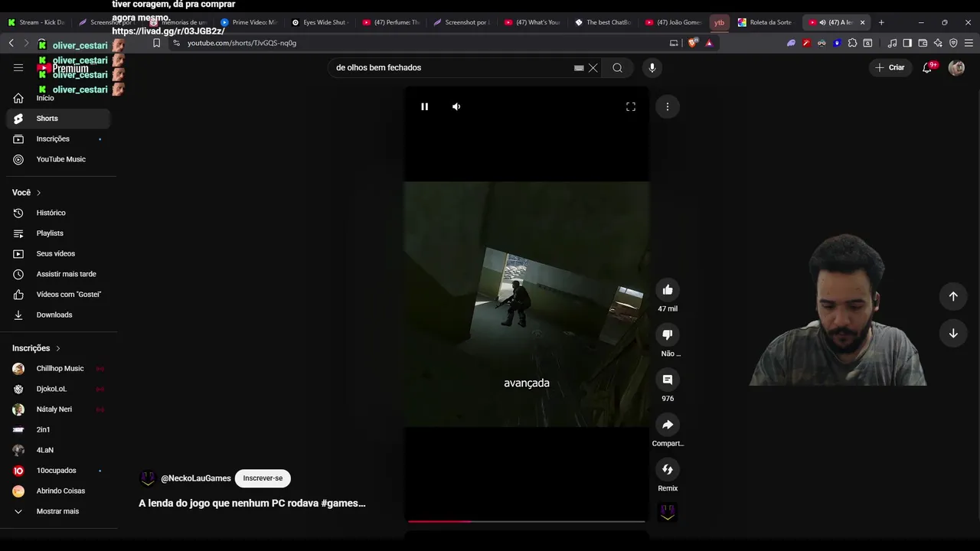Open Vídeos com "Gostei" list

pyautogui.click(x=58, y=295)
